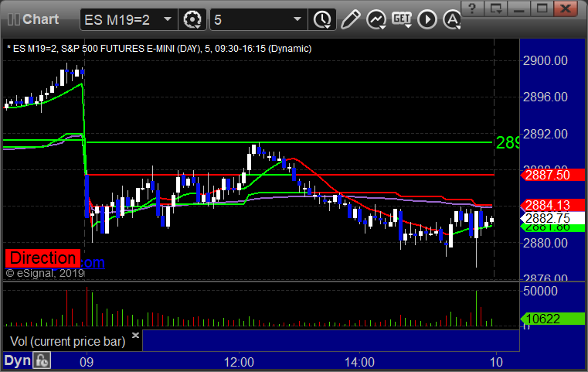
Task: Click the 50000 volume axis label
Action: click(540, 291)
